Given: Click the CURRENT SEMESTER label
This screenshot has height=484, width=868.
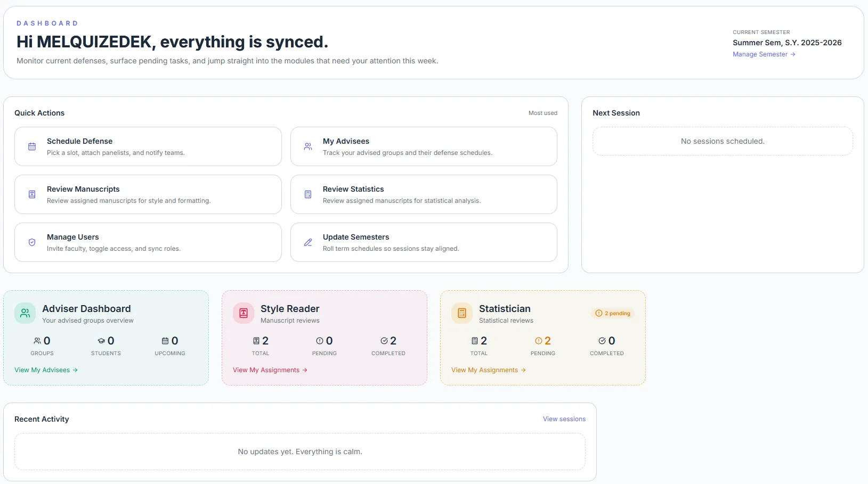Looking at the screenshot, I should 761,32.
